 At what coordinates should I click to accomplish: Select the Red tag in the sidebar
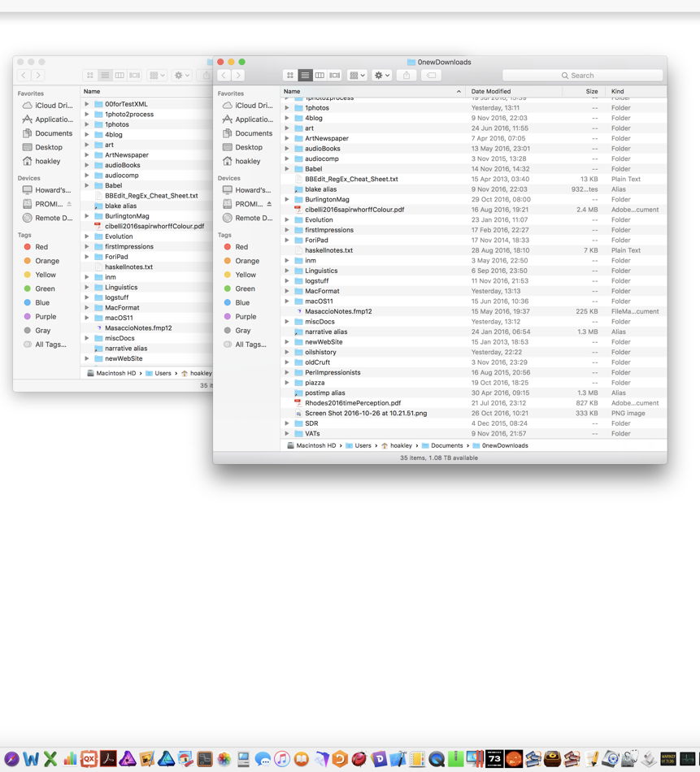pos(240,246)
